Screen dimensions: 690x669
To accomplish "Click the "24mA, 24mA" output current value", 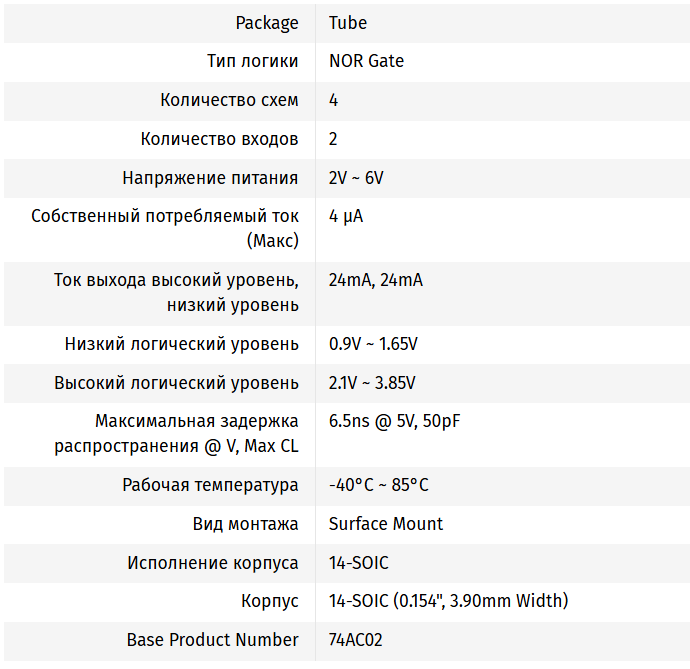I will coord(375,280).
